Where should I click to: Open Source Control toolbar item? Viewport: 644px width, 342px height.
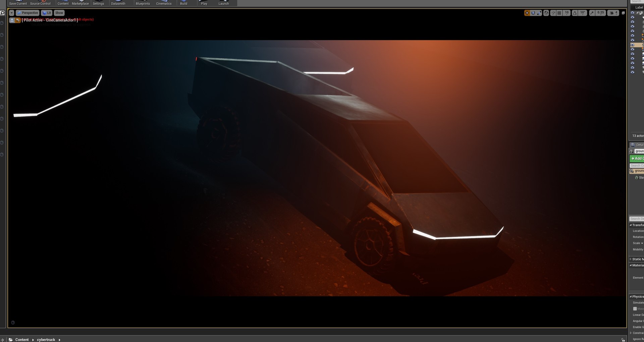coord(40,3)
